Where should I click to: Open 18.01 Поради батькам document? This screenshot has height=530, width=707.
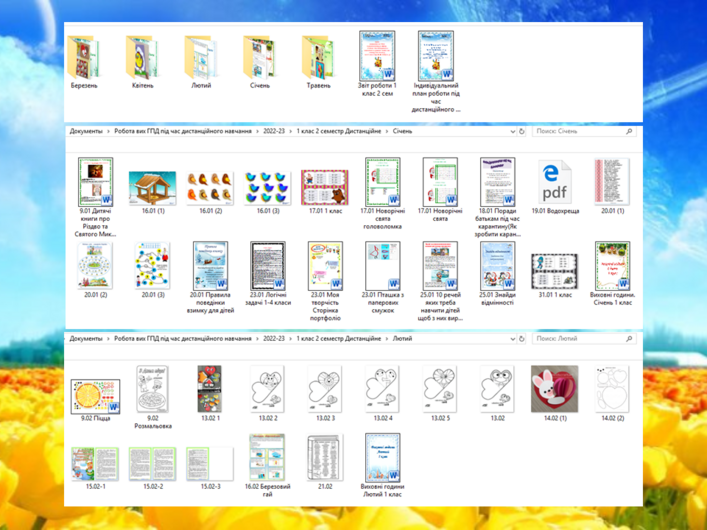tap(497, 182)
